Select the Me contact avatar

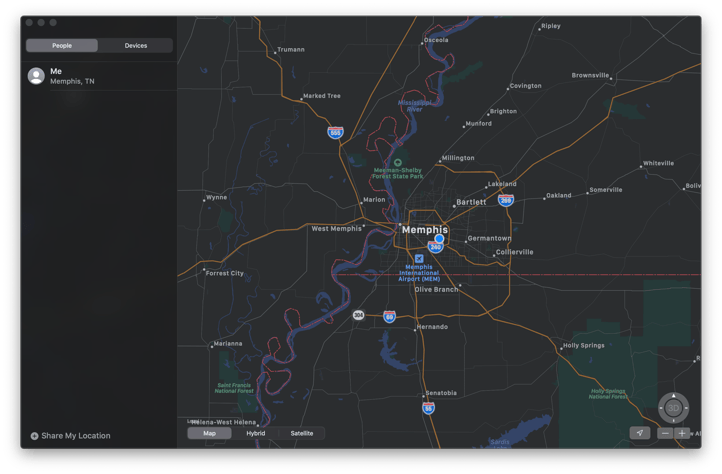36,76
